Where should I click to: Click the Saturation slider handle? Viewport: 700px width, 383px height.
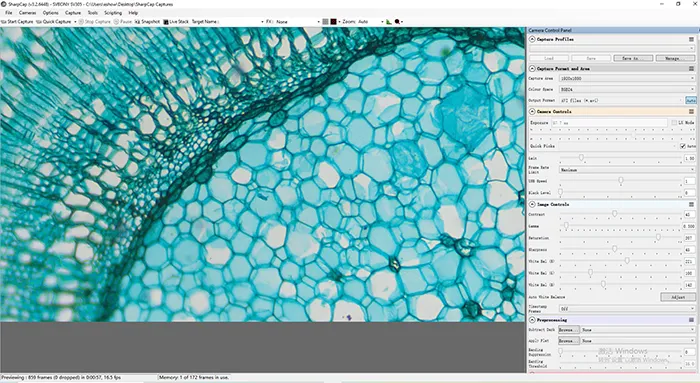coord(658,237)
